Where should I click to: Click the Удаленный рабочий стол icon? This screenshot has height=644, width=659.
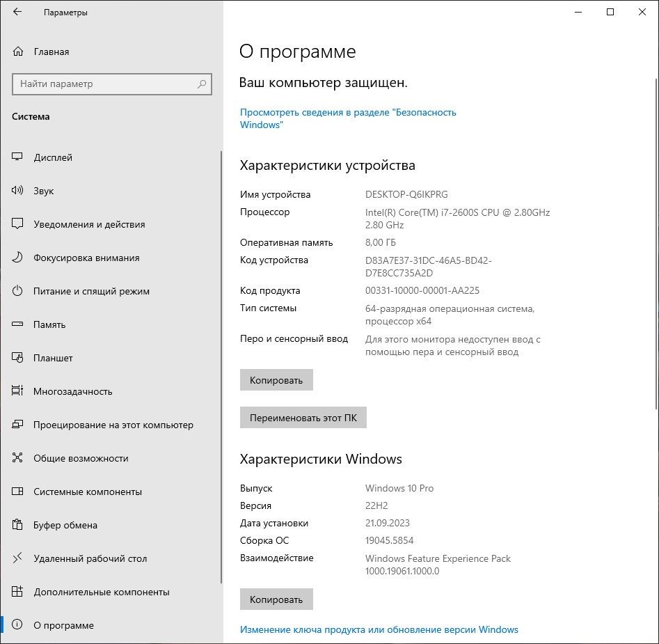point(17,558)
